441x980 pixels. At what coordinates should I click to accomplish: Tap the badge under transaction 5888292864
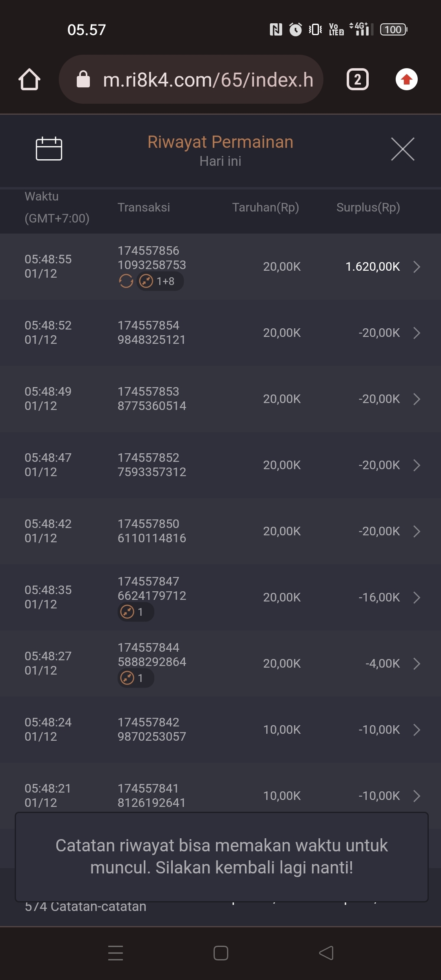pos(136,678)
